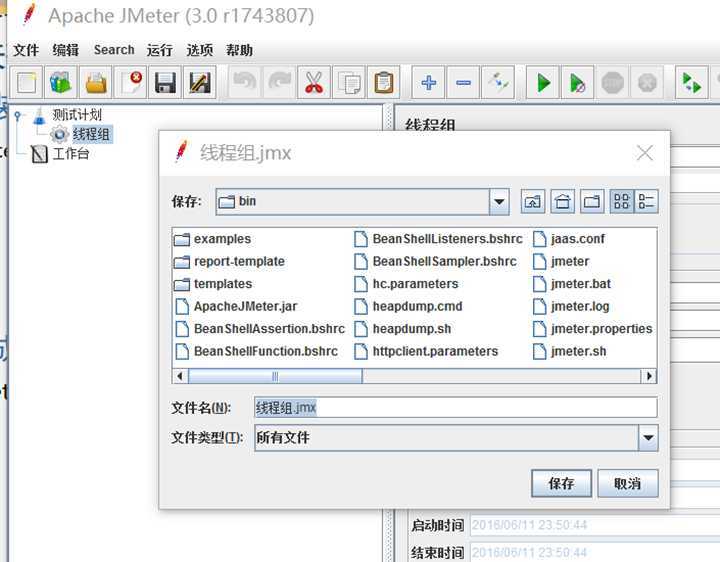The image size is (720, 562).
Task: Open the 文件类型 所有文件 dropdown
Action: (x=648, y=438)
